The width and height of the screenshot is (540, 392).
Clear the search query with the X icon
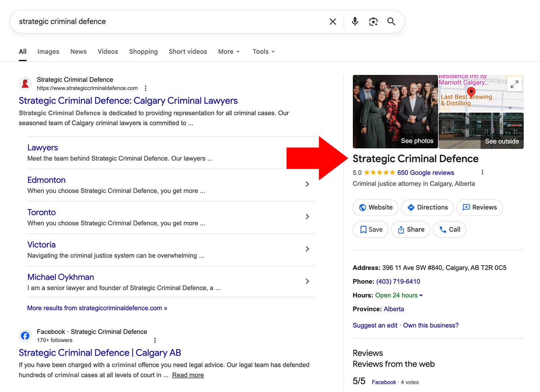[332, 21]
